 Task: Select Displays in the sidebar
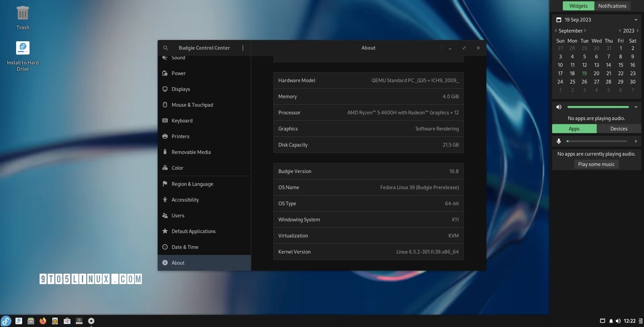tap(204, 89)
